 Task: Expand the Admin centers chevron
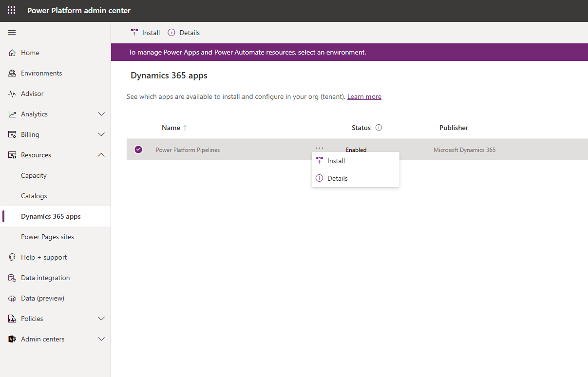(x=101, y=339)
